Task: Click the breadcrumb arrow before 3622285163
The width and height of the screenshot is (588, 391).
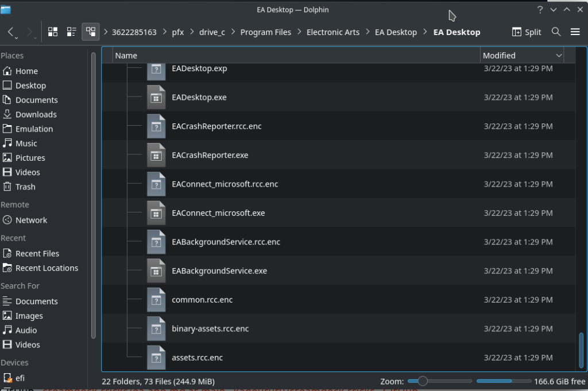Action: [x=106, y=32]
